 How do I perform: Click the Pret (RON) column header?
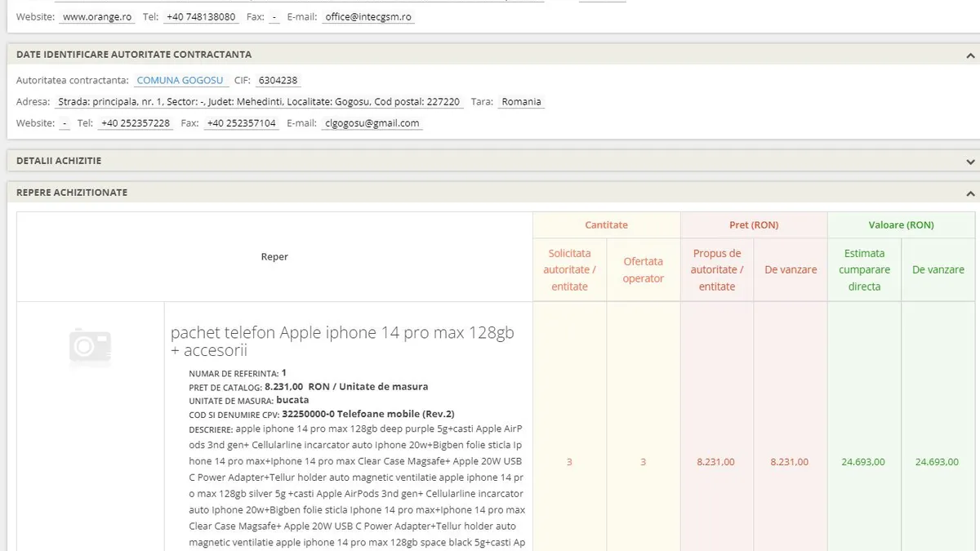click(x=753, y=224)
